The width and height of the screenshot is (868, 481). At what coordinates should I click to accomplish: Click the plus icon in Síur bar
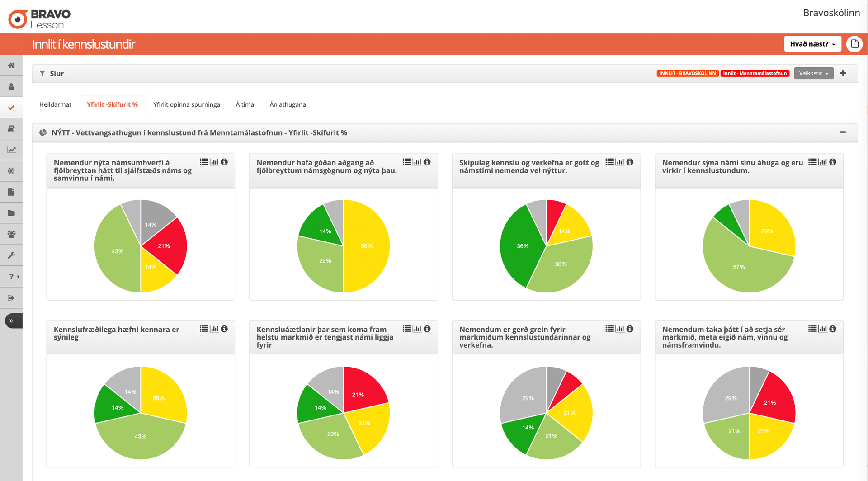click(x=843, y=73)
